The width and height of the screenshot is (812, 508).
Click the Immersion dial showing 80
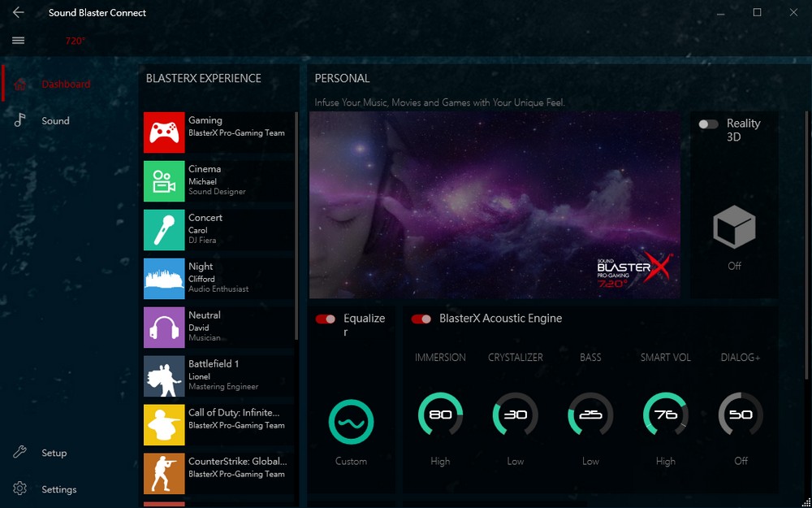(x=440, y=415)
